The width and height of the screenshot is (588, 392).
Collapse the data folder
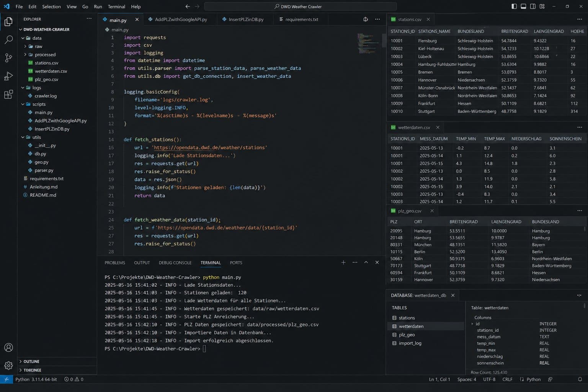[23, 38]
